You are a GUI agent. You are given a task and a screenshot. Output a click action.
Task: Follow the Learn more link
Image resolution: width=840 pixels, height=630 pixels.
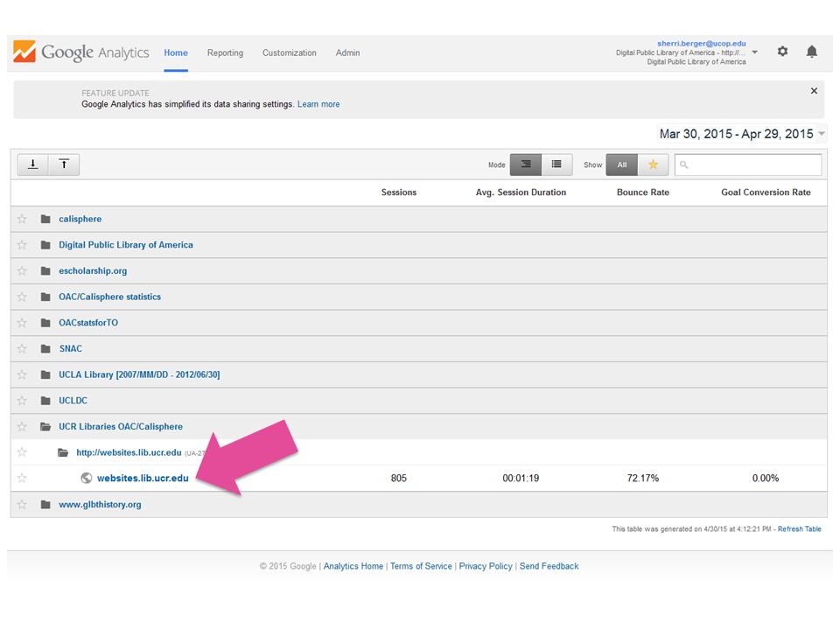tap(318, 104)
